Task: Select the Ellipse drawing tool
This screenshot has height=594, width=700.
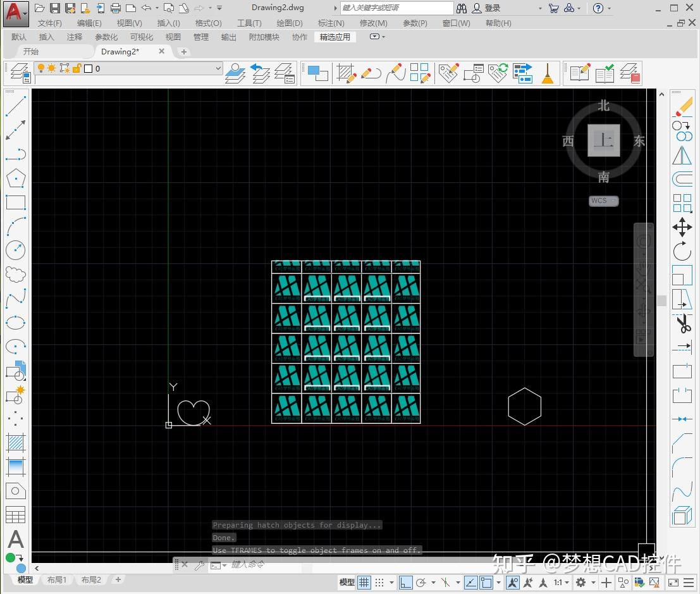Action: tap(15, 322)
